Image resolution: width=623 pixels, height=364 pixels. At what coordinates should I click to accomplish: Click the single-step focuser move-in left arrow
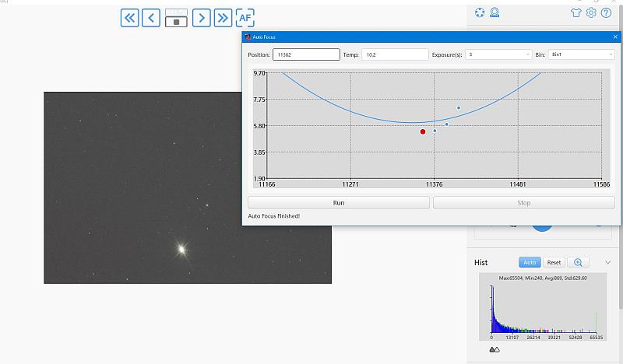point(151,18)
